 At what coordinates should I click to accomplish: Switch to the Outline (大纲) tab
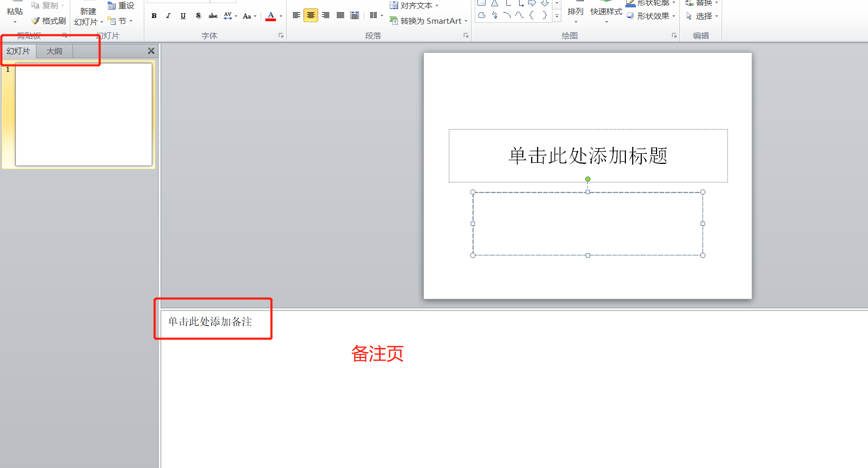54,51
